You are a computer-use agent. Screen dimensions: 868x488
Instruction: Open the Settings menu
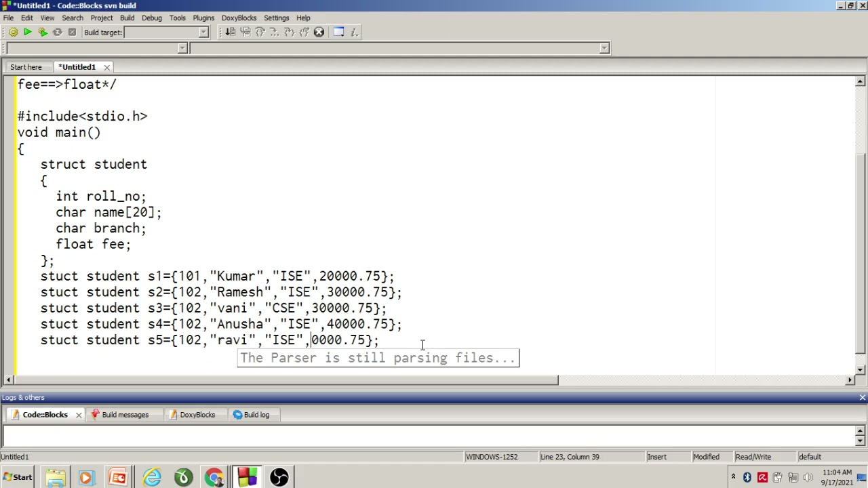[277, 18]
